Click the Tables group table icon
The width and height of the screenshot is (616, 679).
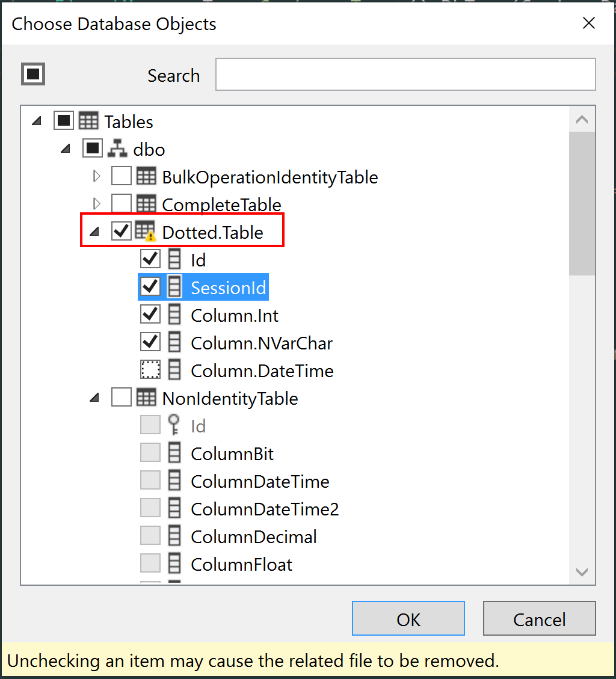[x=90, y=121]
